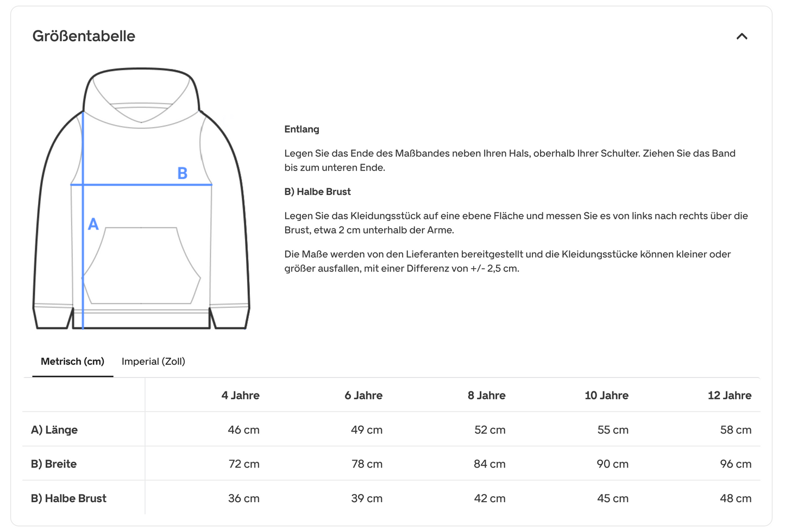Click the Entlang heading in the description
The image size is (785, 532).
pos(302,129)
